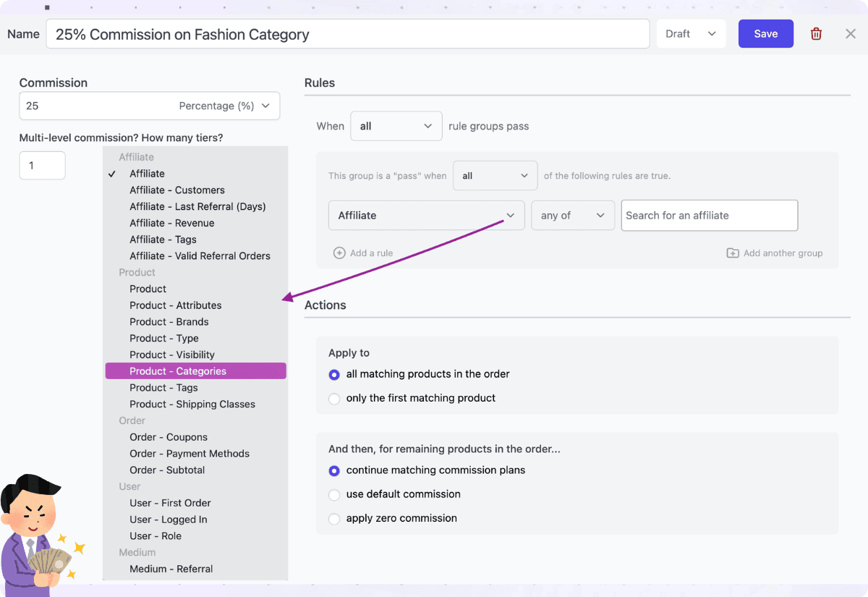Enable 'apply zero commission' option

click(333, 518)
